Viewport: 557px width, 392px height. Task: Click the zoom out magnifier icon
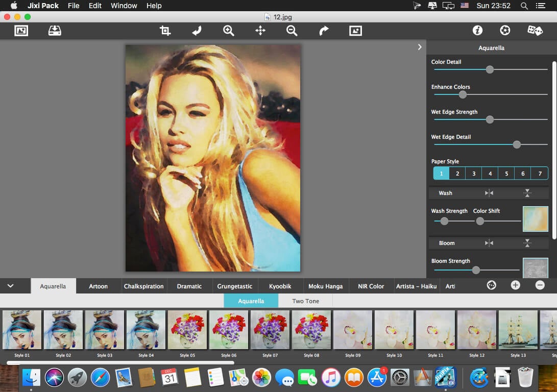coord(292,31)
